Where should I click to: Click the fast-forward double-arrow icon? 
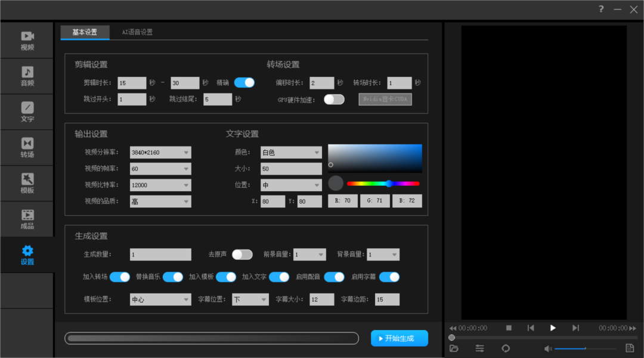coord(633,328)
